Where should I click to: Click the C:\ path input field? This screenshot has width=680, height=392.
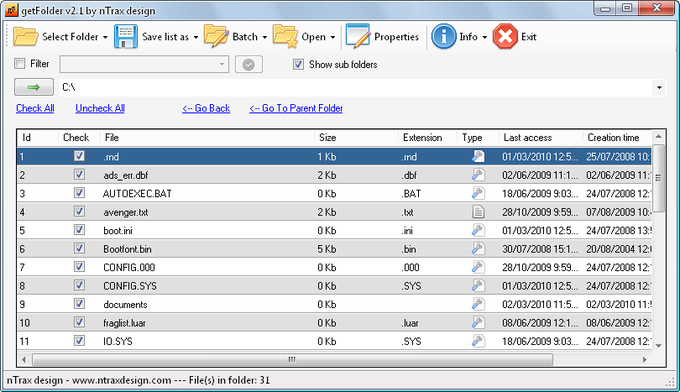pos(356,88)
